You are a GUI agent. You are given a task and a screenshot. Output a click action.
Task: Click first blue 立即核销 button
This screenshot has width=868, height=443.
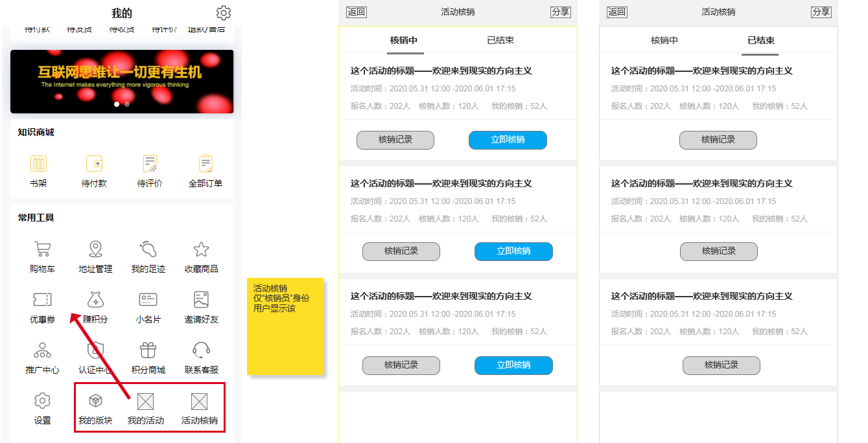point(508,140)
